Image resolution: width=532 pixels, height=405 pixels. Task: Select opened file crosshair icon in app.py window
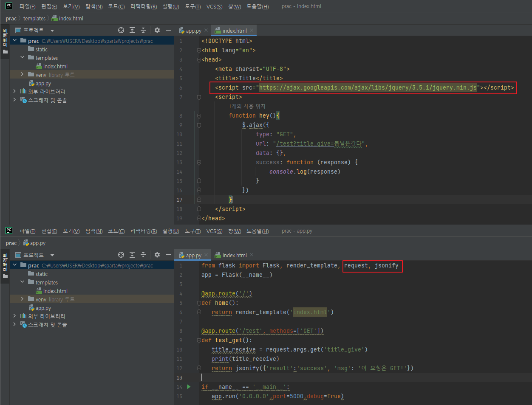click(121, 255)
